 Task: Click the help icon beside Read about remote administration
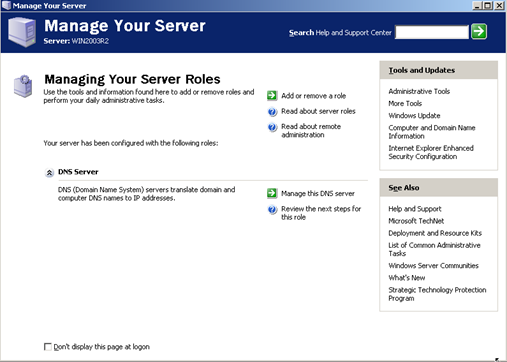pyautogui.click(x=272, y=127)
